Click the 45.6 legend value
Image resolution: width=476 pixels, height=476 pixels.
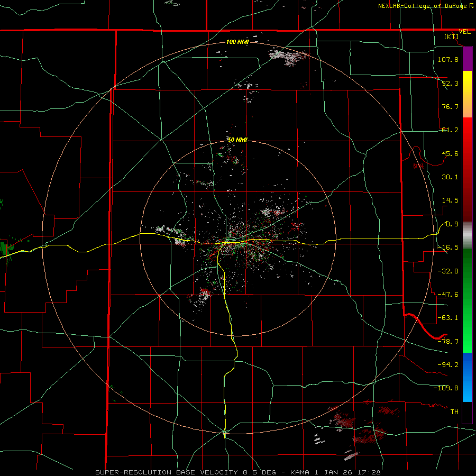(x=450, y=153)
